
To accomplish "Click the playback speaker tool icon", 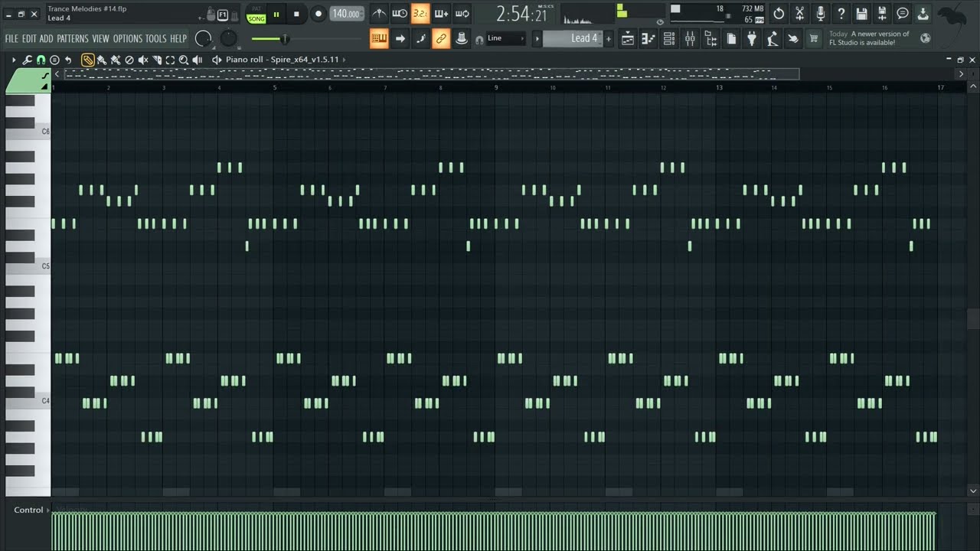I will (198, 60).
